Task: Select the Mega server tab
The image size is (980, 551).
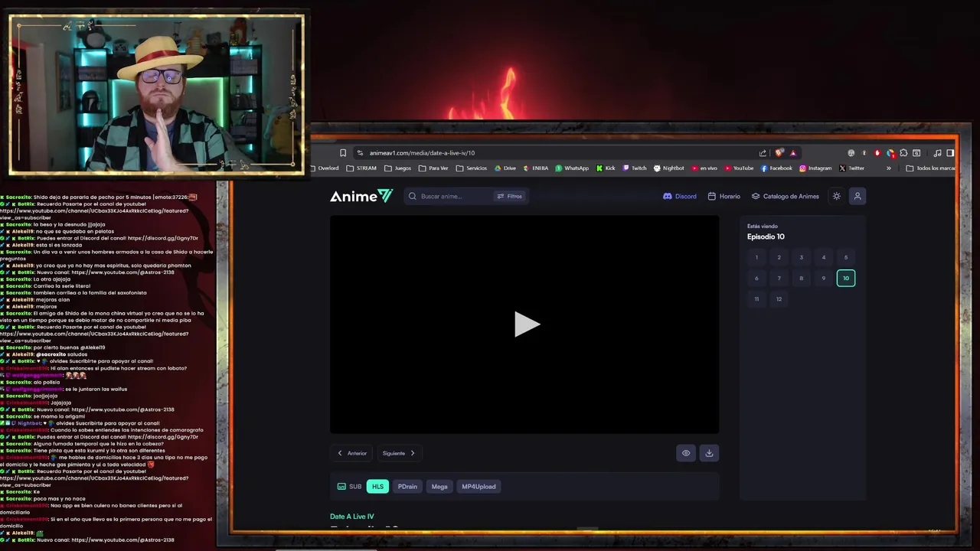Action: click(x=439, y=487)
